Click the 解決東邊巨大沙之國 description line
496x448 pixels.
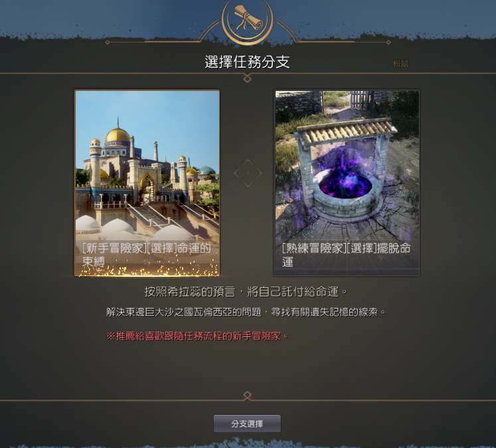click(x=246, y=312)
